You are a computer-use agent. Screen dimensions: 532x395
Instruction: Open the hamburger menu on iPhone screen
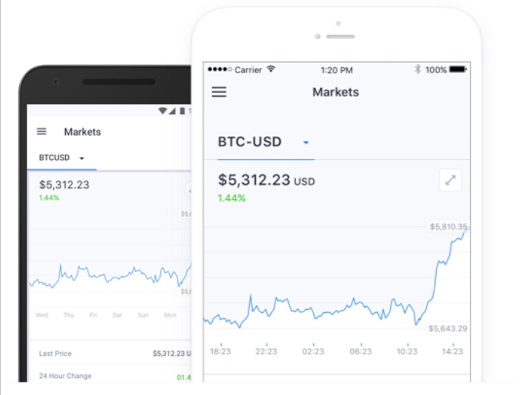pyautogui.click(x=219, y=92)
